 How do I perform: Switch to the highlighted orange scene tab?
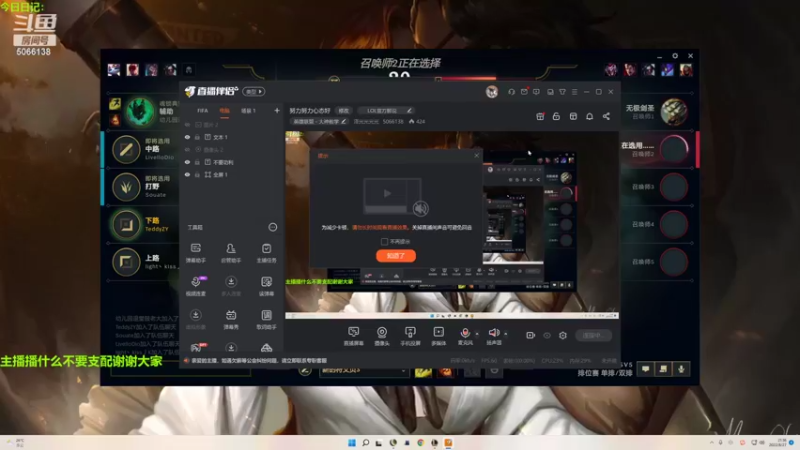coord(224,111)
